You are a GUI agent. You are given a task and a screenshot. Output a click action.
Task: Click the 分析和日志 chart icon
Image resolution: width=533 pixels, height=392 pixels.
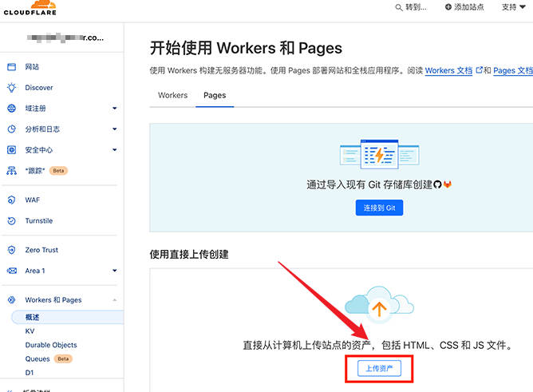11,129
